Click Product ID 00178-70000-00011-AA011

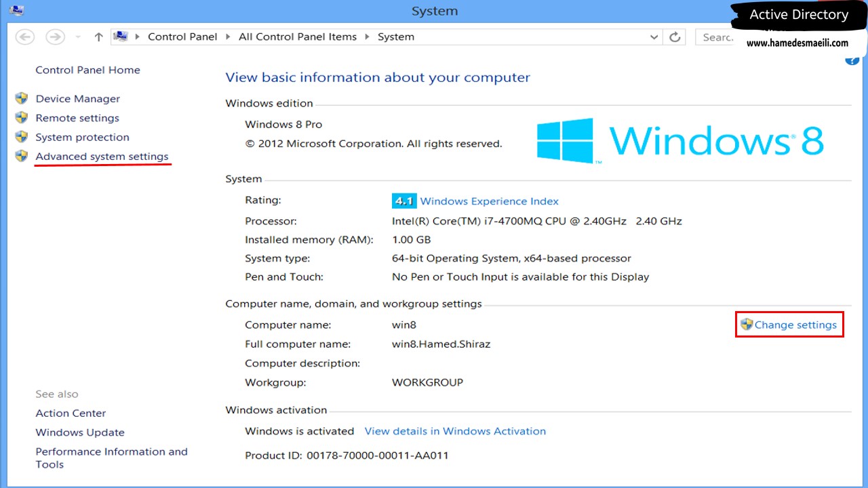[x=347, y=455]
